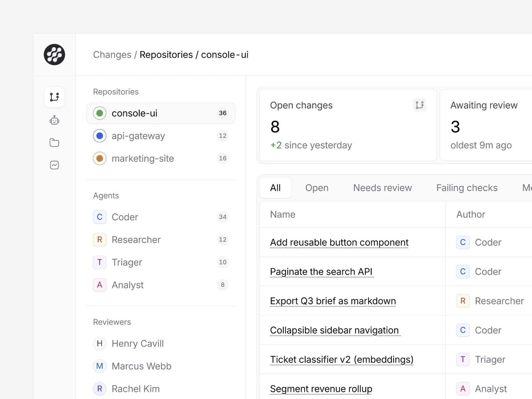Screen dimensions: 532x399
Task: Click the Analyst author in Segment revenue row
Action: (x=482, y=389)
